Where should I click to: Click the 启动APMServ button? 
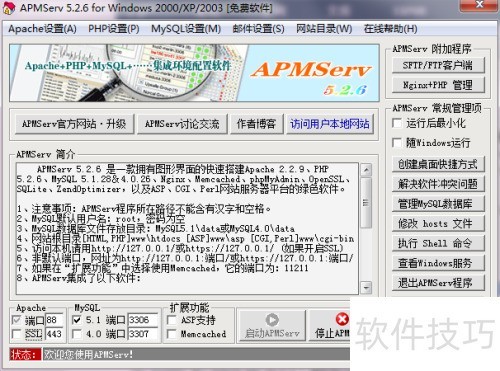(x=272, y=325)
